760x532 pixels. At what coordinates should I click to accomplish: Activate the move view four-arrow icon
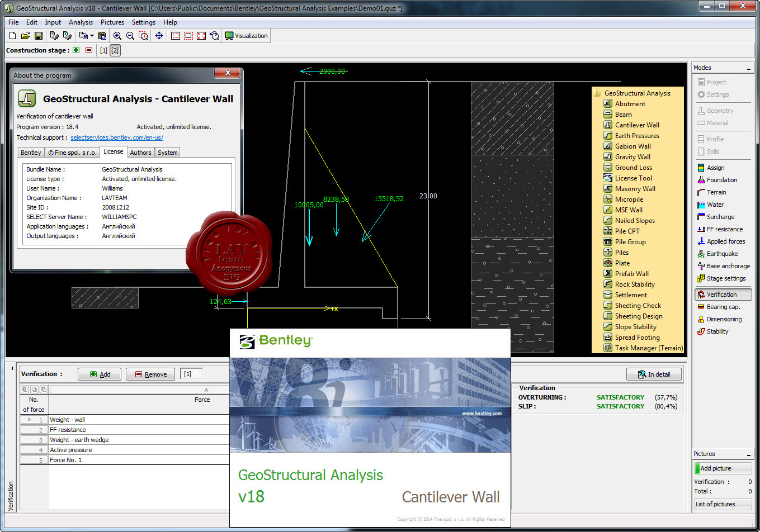(x=159, y=36)
